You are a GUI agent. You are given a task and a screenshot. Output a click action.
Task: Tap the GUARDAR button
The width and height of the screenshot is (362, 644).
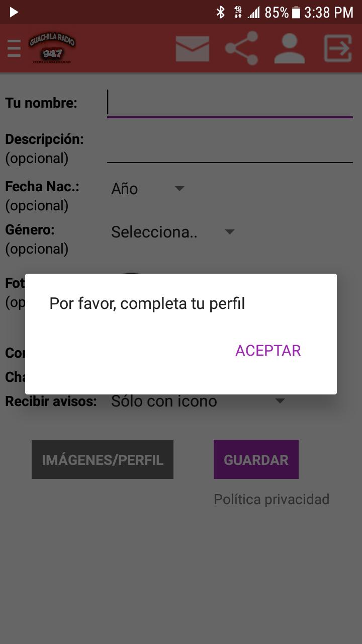tap(256, 459)
